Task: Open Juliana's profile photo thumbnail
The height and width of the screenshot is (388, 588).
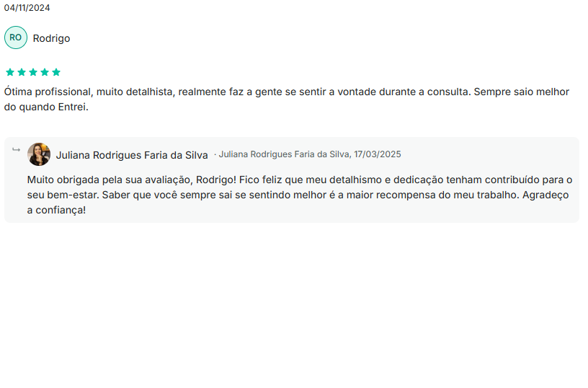Action: click(39, 154)
